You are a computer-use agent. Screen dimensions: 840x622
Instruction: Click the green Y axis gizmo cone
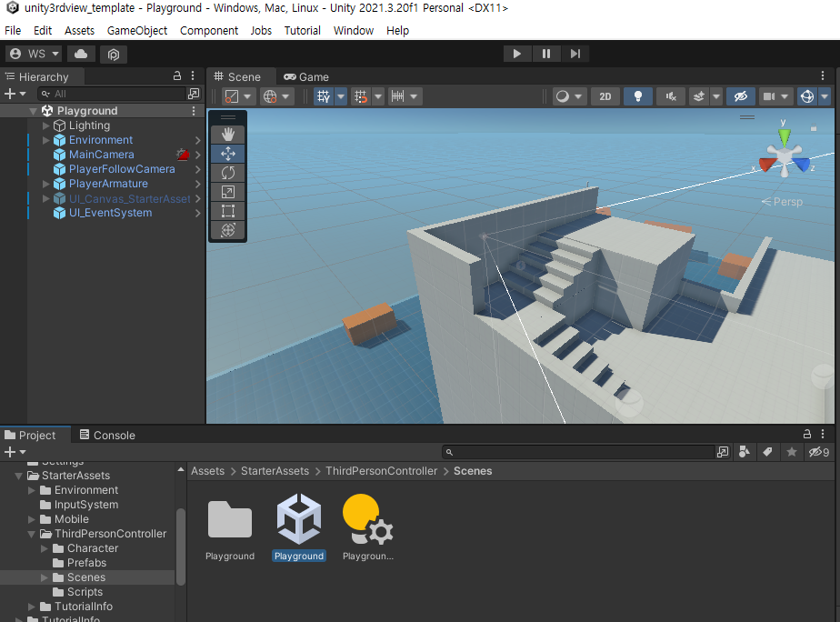click(x=785, y=136)
